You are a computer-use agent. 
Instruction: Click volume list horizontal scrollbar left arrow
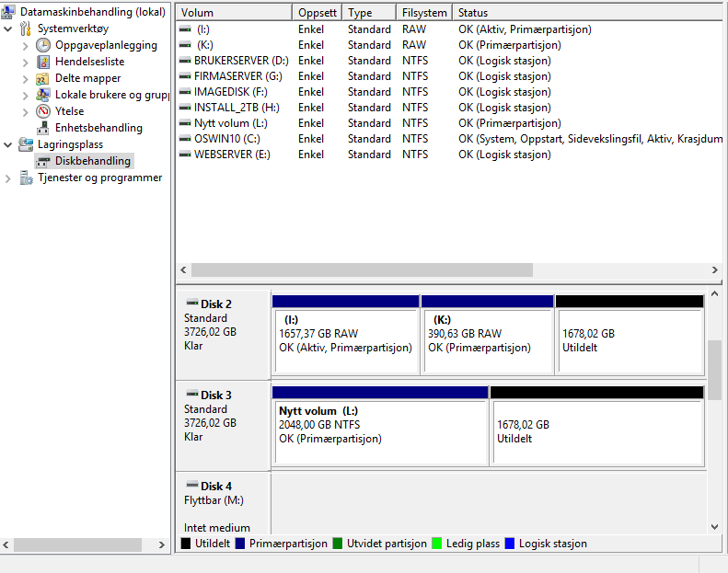click(x=184, y=270)
